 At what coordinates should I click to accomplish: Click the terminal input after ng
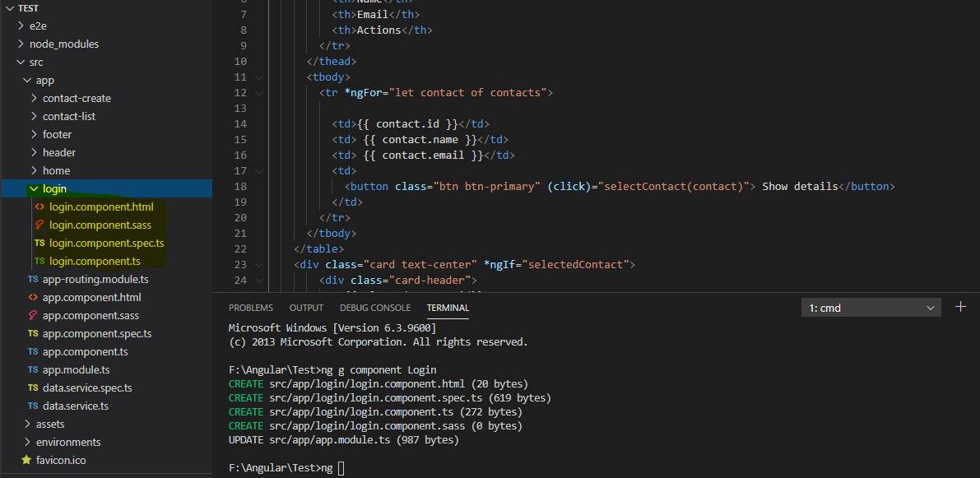(x=341, y=468)
